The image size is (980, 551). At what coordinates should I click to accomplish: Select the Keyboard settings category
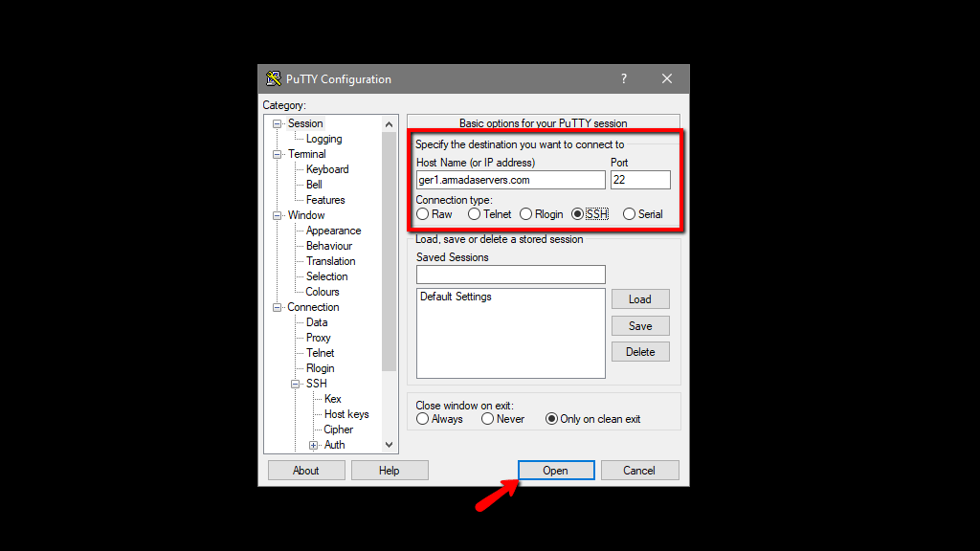click(x=326, y=168)
